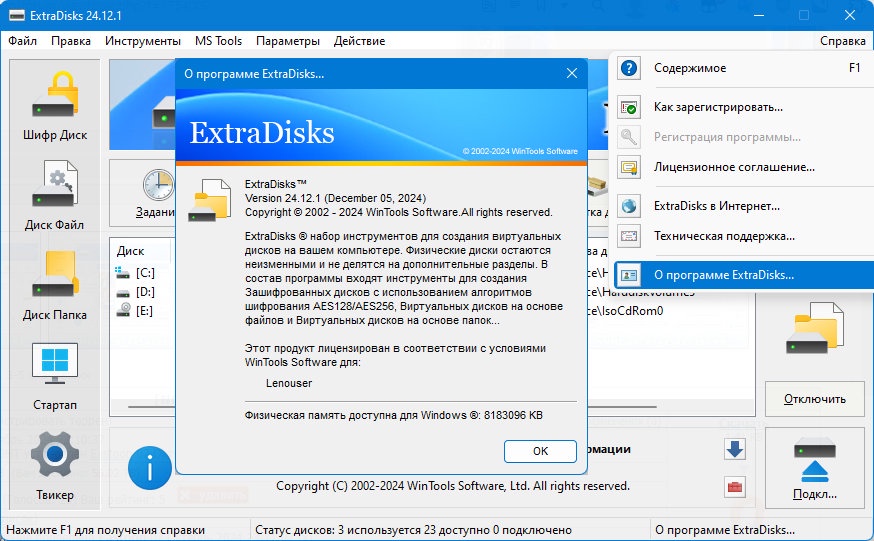Click the Отключить button

(814, 399)
